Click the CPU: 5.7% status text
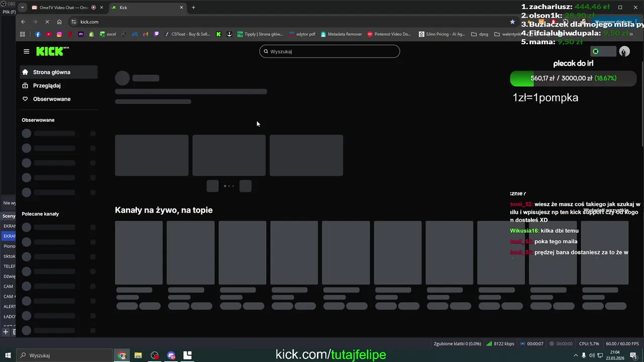The height and width of the screenshot is (362, 644). (x=589, y=344)
